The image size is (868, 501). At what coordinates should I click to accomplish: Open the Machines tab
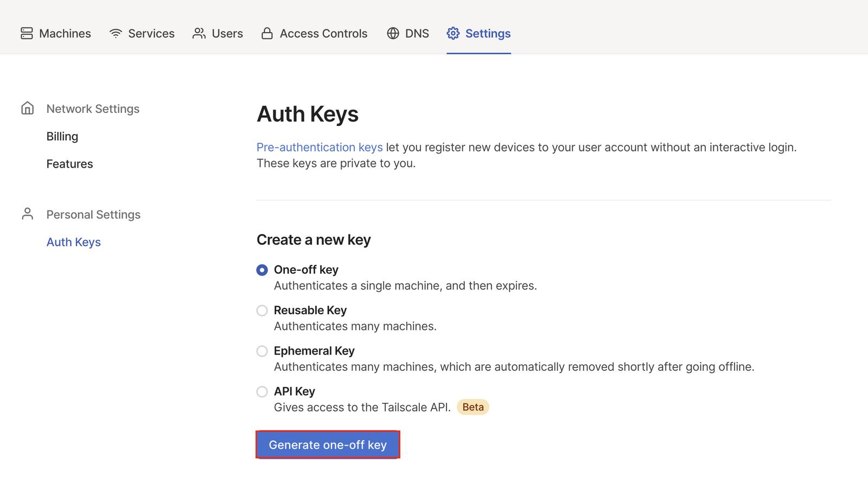tap(65, 34)
